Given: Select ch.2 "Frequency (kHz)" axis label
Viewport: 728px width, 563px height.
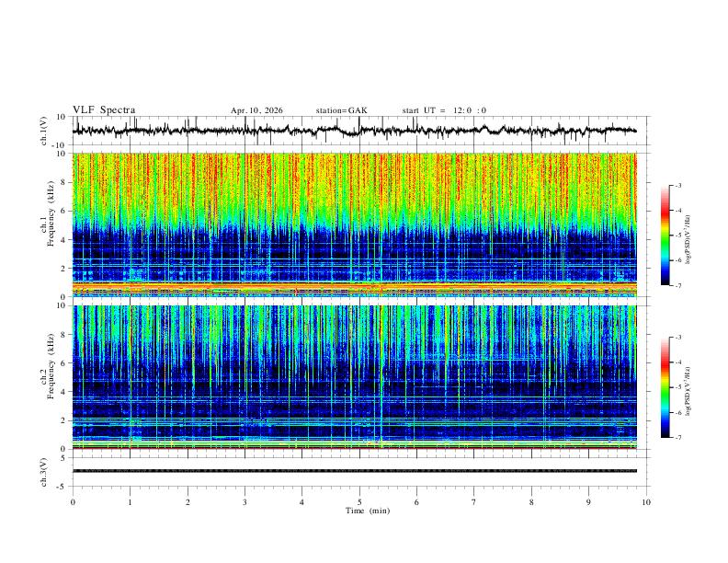Looking at the screenshot, I should pos(51,365).
